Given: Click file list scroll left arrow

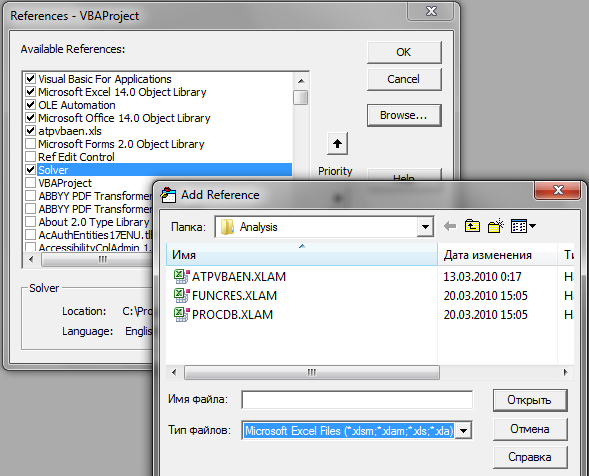Looking at the screenshot, I should coord(174,373).
